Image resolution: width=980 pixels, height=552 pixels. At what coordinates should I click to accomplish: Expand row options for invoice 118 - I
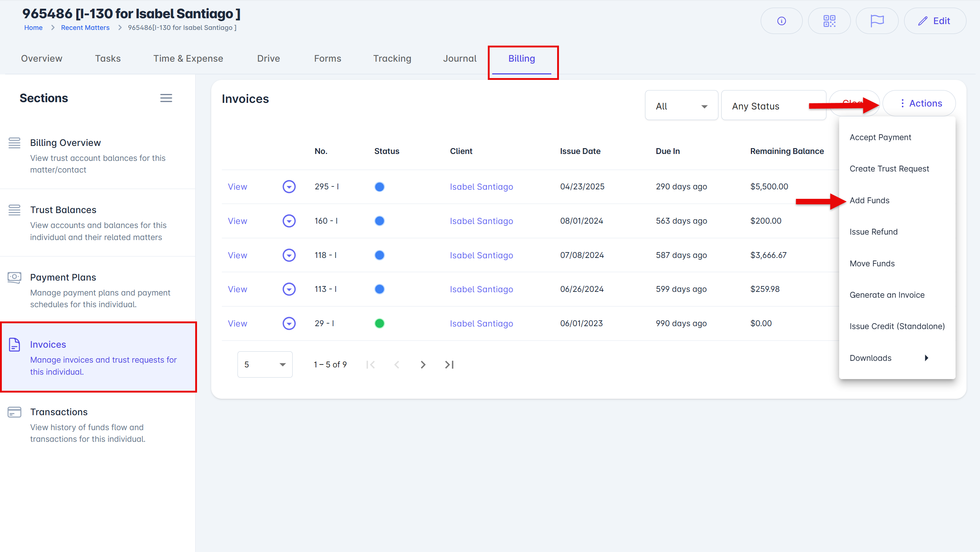(289, 255)
